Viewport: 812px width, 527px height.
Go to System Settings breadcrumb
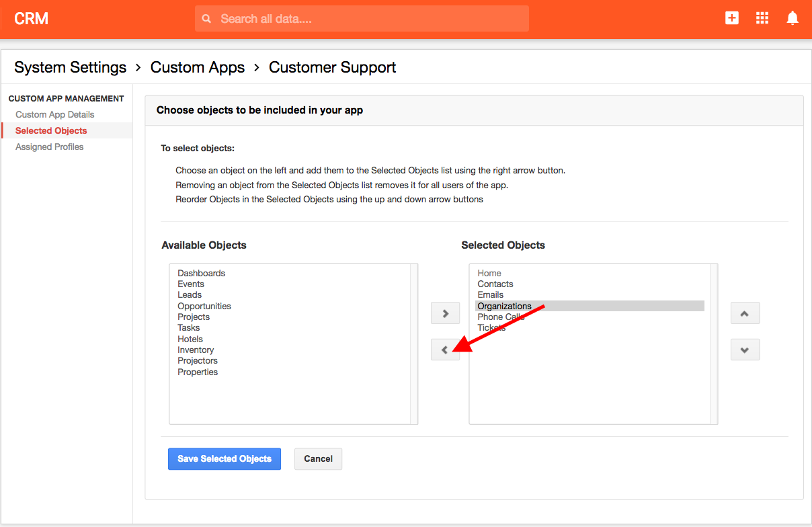(71, 67)
